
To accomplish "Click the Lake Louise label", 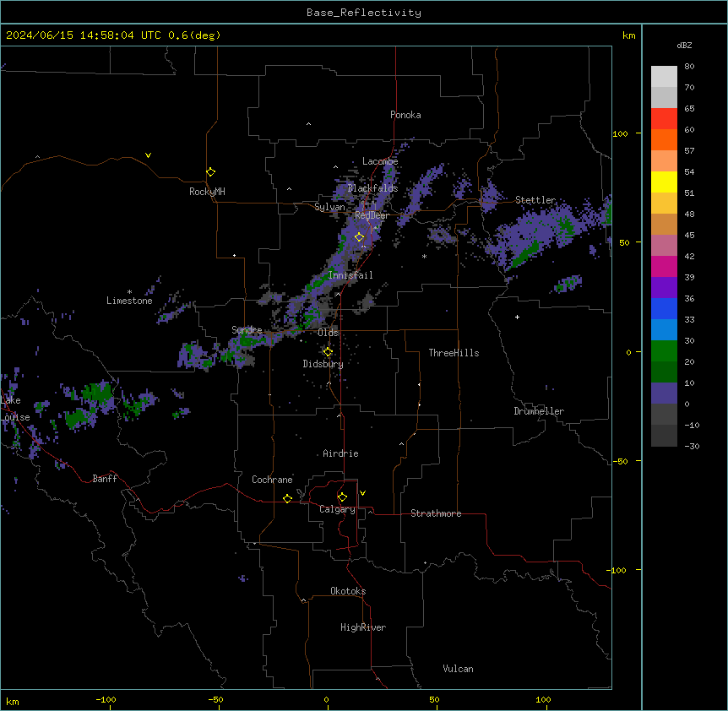I will pyautogui.click(x=14, y=409).
